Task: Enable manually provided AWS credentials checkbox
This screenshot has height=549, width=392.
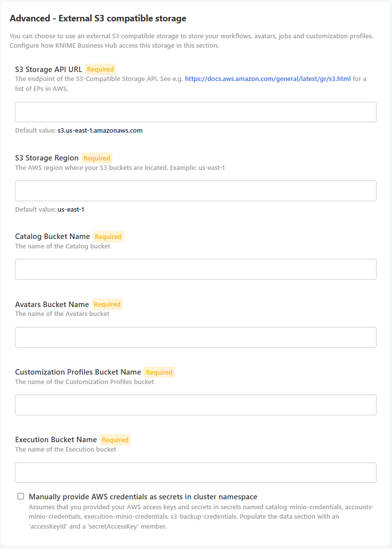Action: pyautogui.click(x=21, y=496)
